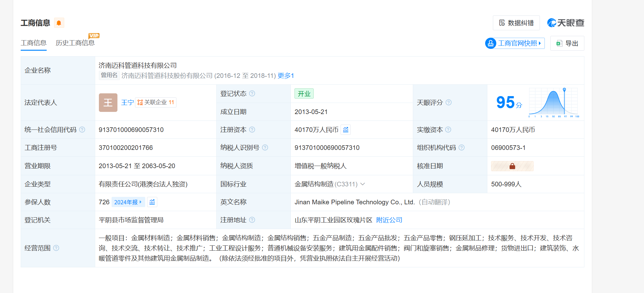The height and width of the screenshot is (293, 644).
Task: Open the 工商官网快照 snapshot link
Action: (x=515, y=43)
